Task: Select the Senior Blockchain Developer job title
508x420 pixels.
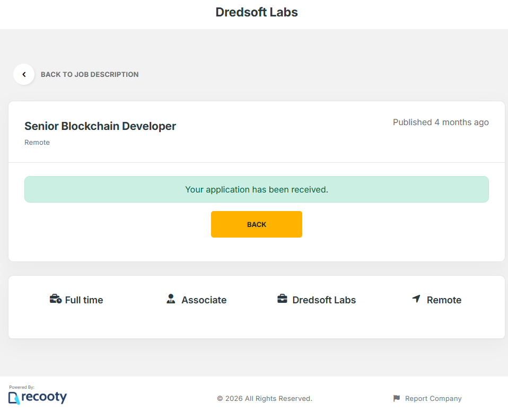Action: click(100, 126)
